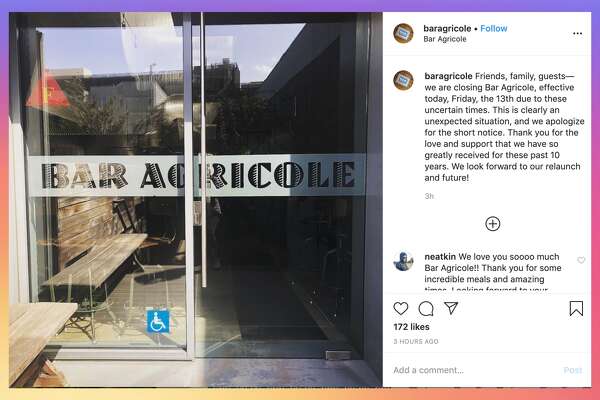Image resolution: width=600 pixels, height=400 pixels.
Task: Open the three-dot more options menu
Action: [577, 34]
